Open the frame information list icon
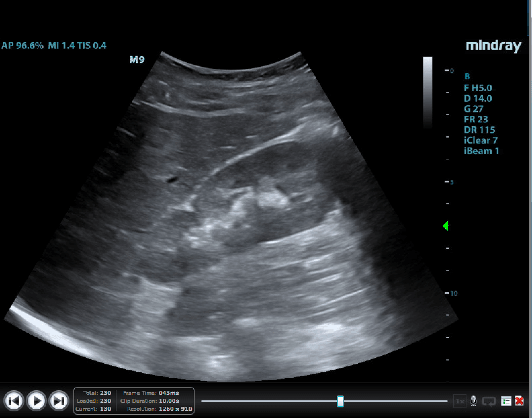Viewport: 532px width, 418px height. [x=506, y=400]
